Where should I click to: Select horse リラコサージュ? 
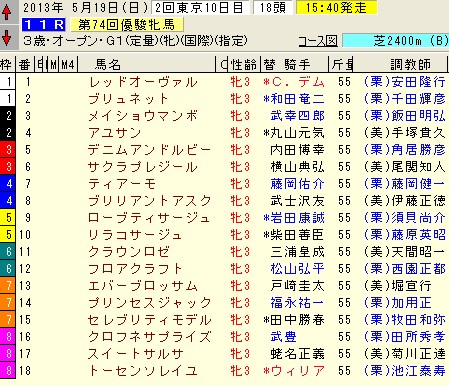(x=135, y=235)
